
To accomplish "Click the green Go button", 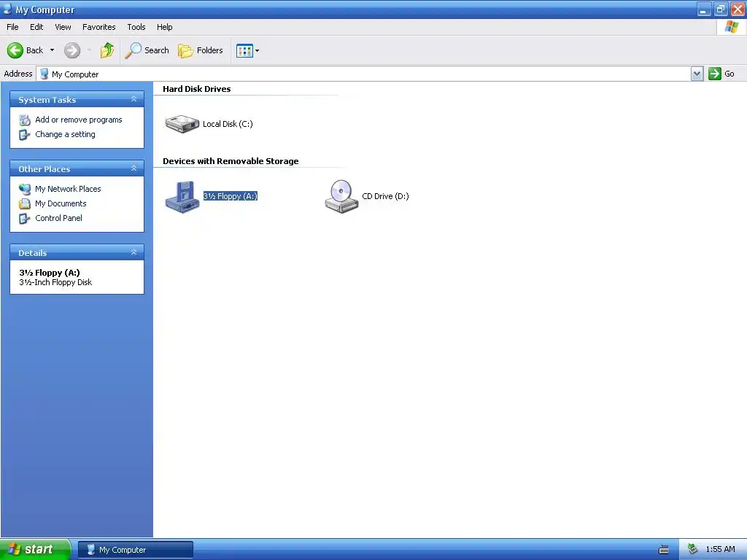I will pyautogui.click(x=721, y=74).
